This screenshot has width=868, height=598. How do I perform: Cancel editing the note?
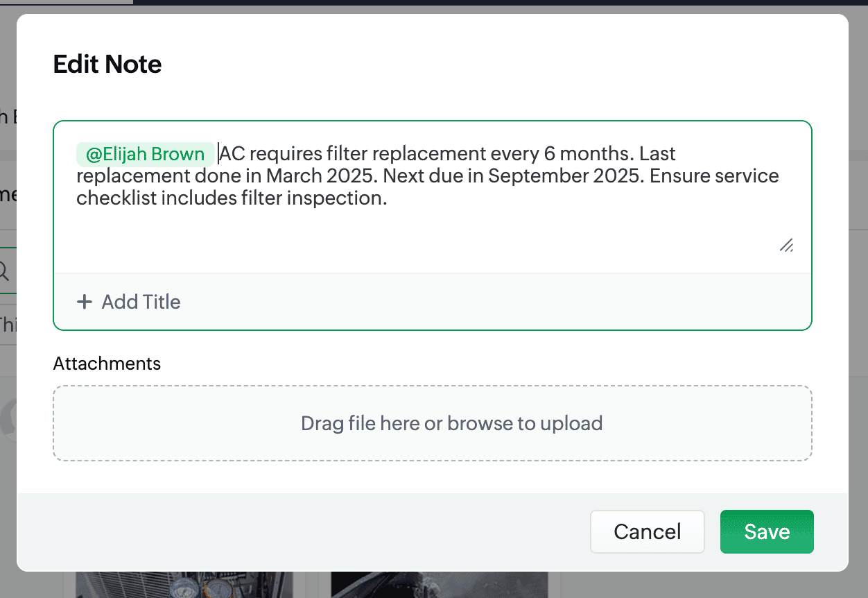tap(647, 532)
